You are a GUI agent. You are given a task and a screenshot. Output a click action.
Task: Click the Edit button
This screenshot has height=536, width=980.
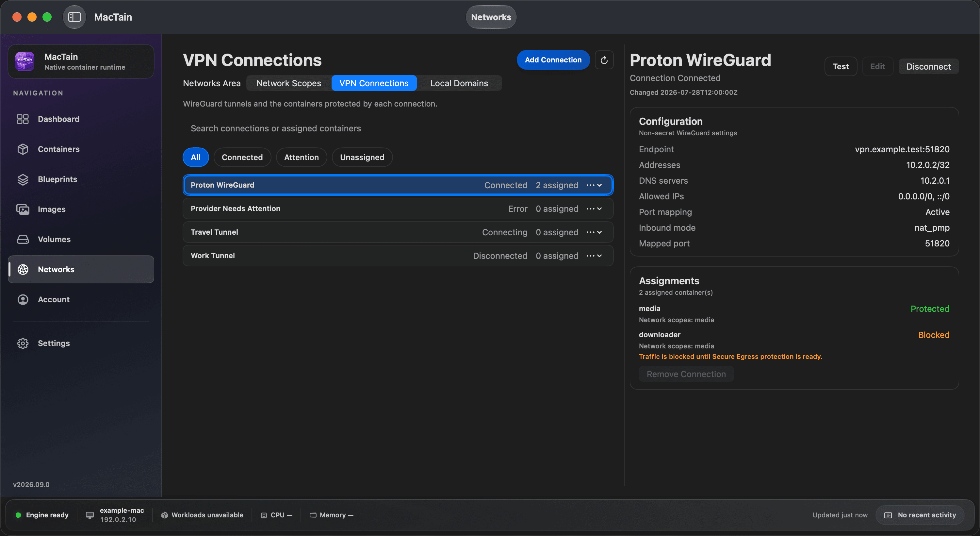(877, 66)
